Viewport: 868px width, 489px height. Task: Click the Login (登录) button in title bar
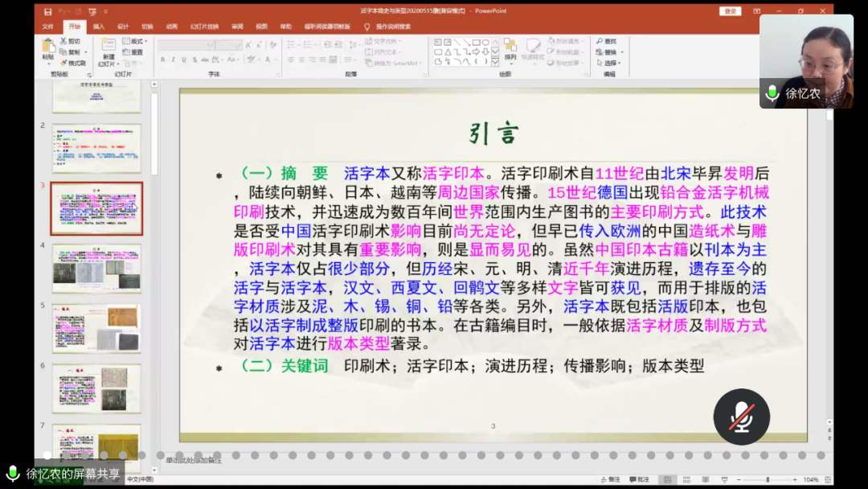(x=731, y=11)
